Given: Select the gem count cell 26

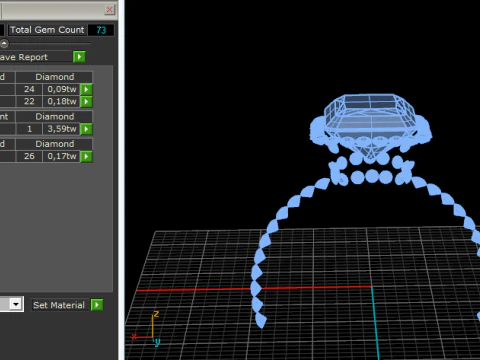Looking at the screenshot, I should (29, 156).
